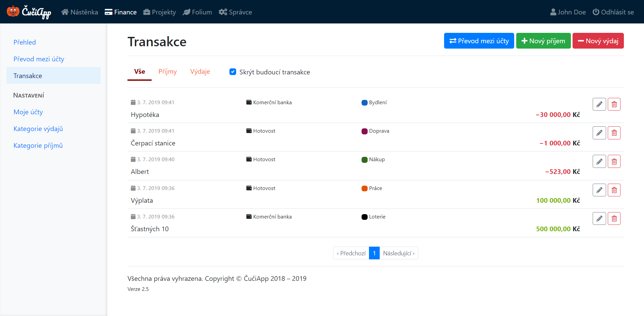644x316 pixels.
Task: Open Folium in top navigation
Action: [x=197, y=12]
